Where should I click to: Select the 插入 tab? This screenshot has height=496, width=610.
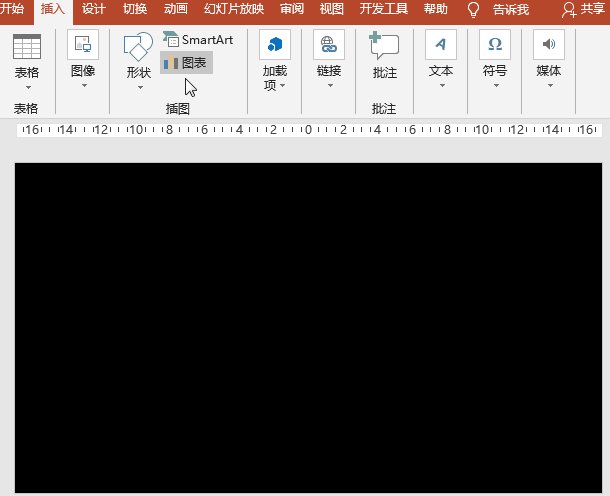53,9
